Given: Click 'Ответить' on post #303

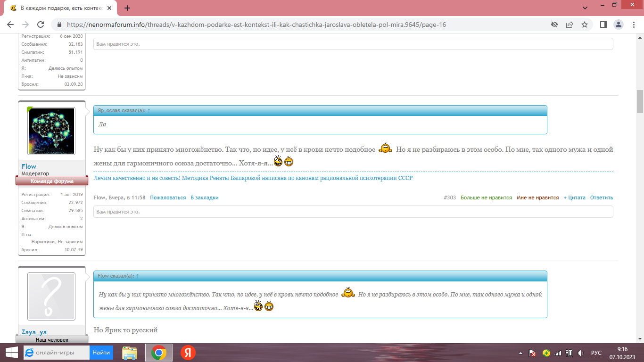Looking at the screenshot, I should point(602,198).
